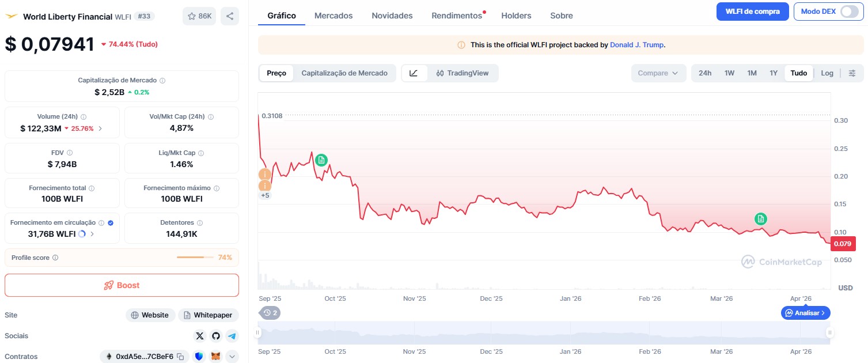Open the Compare dropdown
868x363 pixels.
[x=658, y=73]
